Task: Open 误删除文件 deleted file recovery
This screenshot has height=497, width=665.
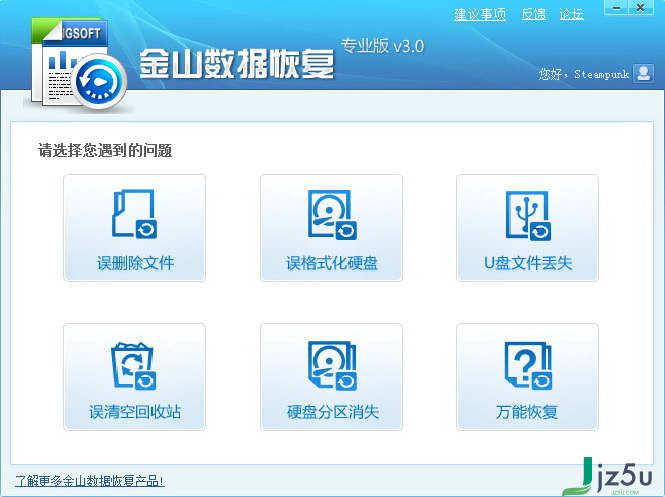Action: coord(134,228)
